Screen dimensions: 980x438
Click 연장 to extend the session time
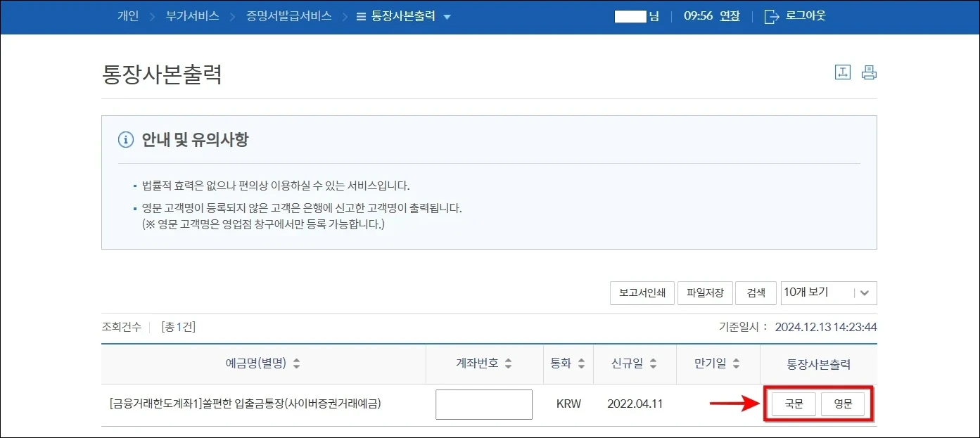point(731,15)
